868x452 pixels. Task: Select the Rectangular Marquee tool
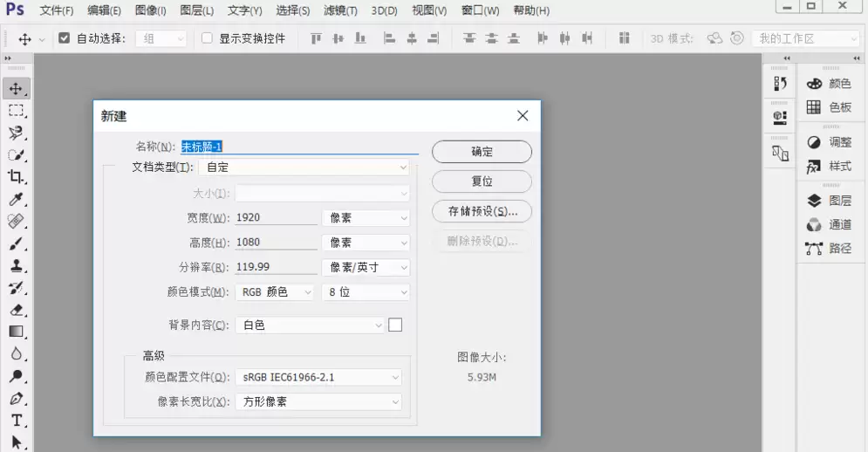point(16,110)
